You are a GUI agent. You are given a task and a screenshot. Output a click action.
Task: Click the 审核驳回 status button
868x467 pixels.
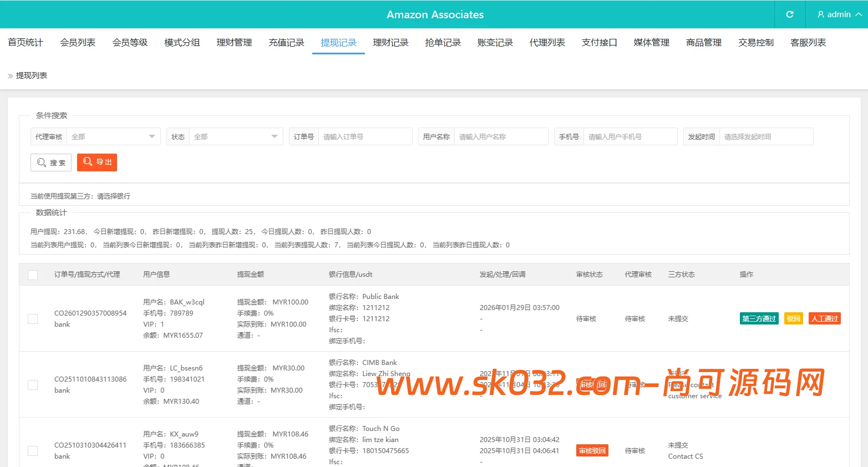[x=592, y=450]
